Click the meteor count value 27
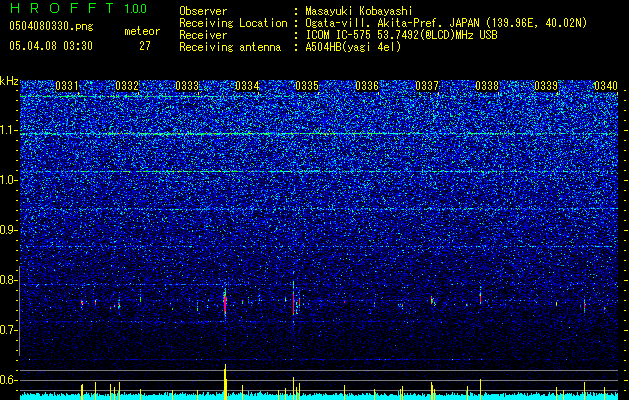Viewport: 629px width, 400px height. coord(145,46)
